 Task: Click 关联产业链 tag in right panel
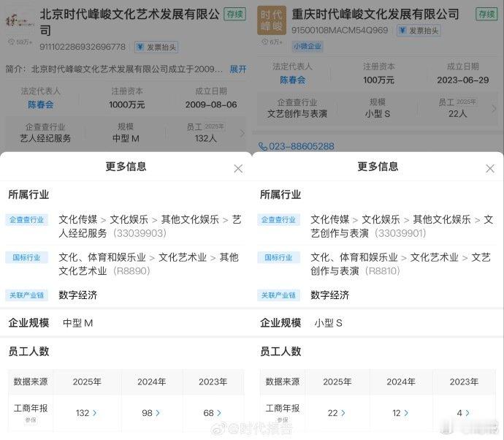click(279, 295)
